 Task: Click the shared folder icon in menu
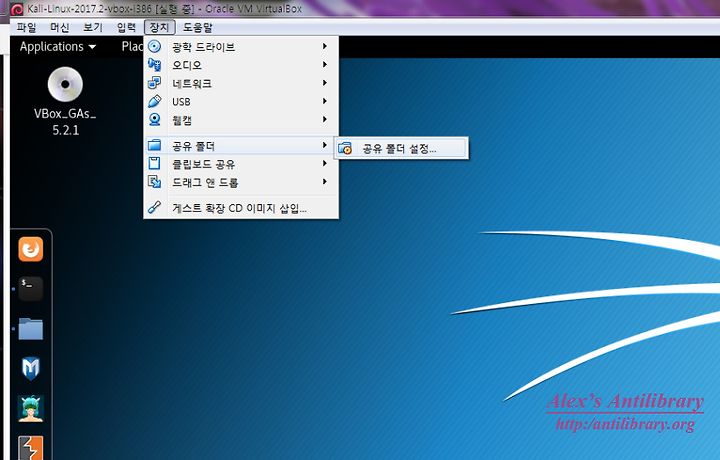(x=154, y=146)
